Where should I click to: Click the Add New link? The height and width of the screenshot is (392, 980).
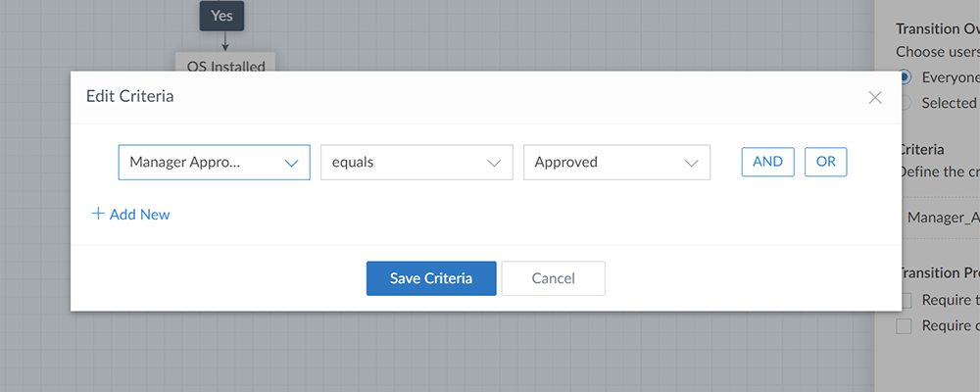click(x=130, y=215)
